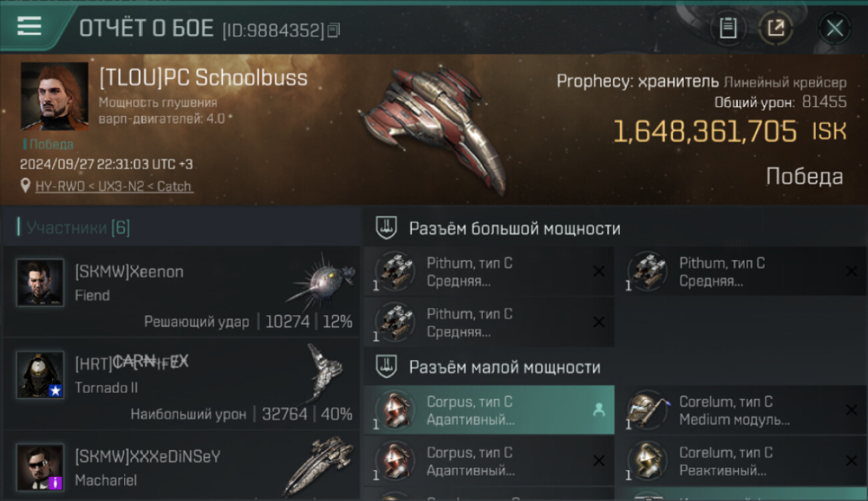
Task: Open the XXXeDiNSeY pilot portrait
Action: 40,467
